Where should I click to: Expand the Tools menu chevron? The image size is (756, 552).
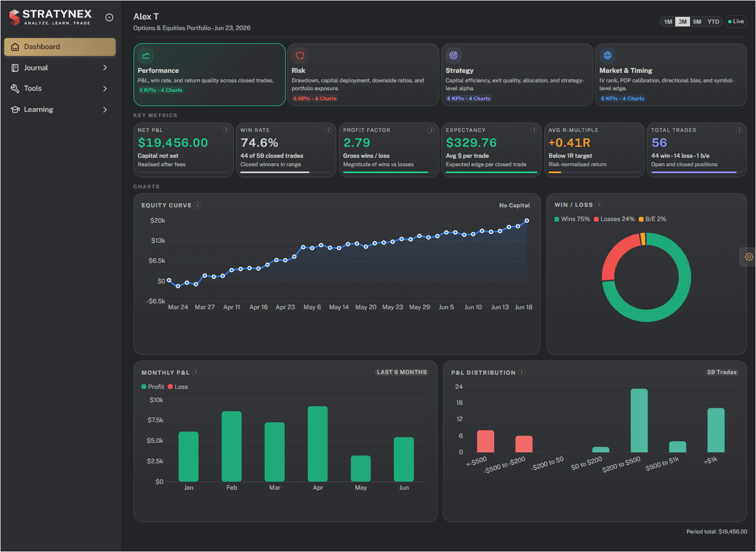click(x=105, y=89)
